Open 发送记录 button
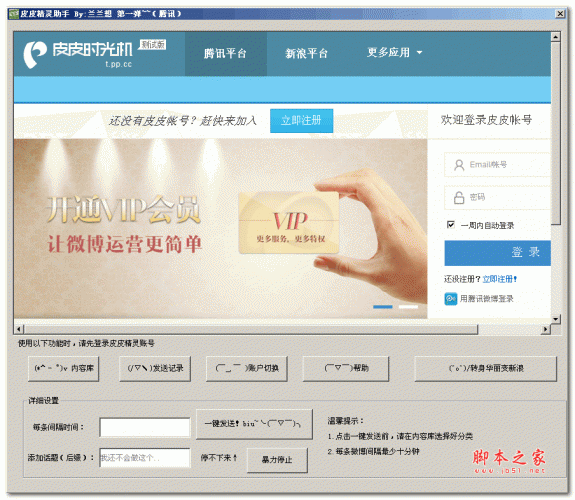This screenshot has width=575, height=500. (155, 368)
